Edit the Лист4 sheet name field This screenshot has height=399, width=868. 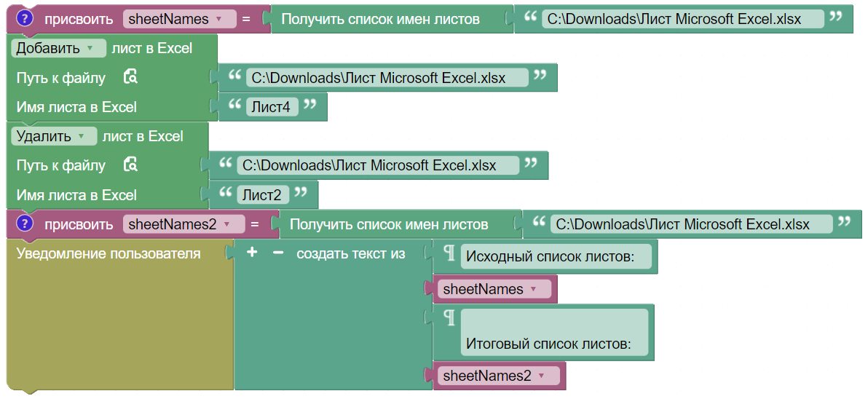pos(271,107)
